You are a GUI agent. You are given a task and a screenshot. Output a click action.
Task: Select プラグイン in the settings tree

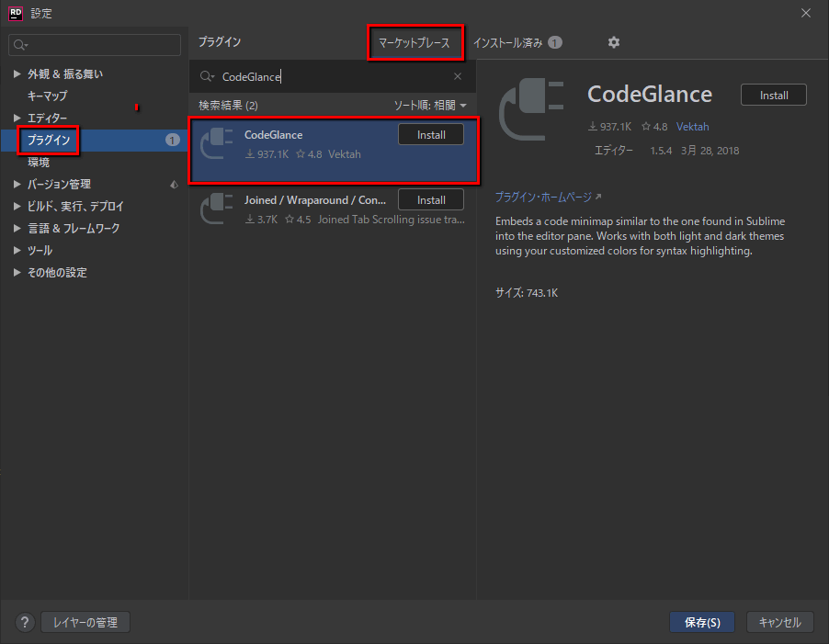49,140
